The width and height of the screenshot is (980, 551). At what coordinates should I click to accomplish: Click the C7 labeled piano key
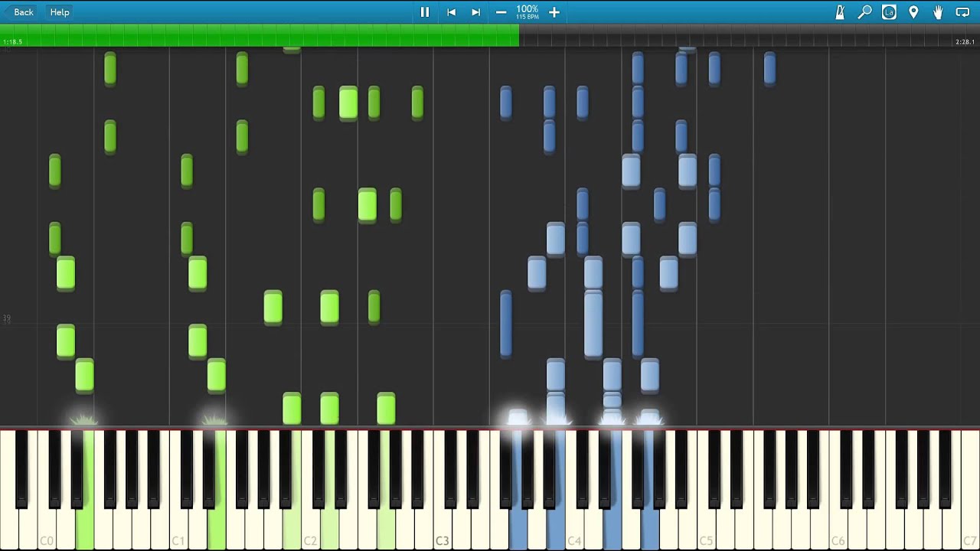[970, 528]
